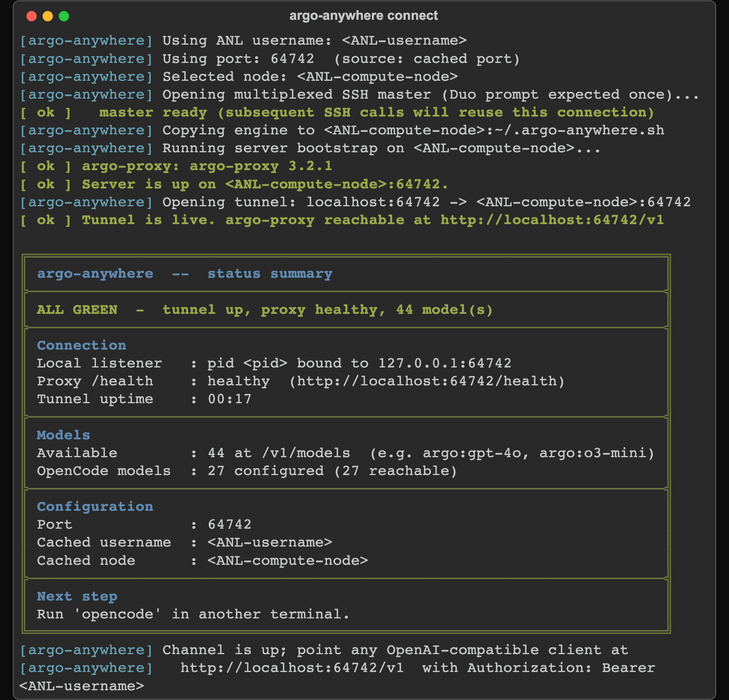Click the last '<ANL-username>' line at the bottom
The image size is (729, 700).
click(82, 686)
